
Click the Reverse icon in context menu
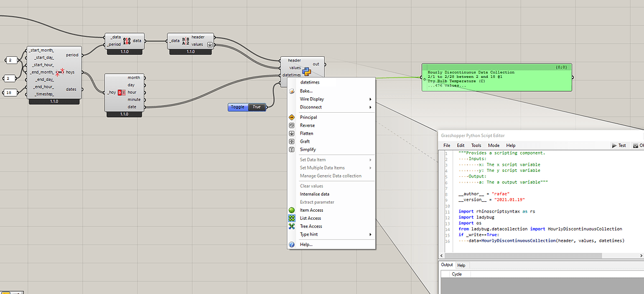click(x=292, y=125)
